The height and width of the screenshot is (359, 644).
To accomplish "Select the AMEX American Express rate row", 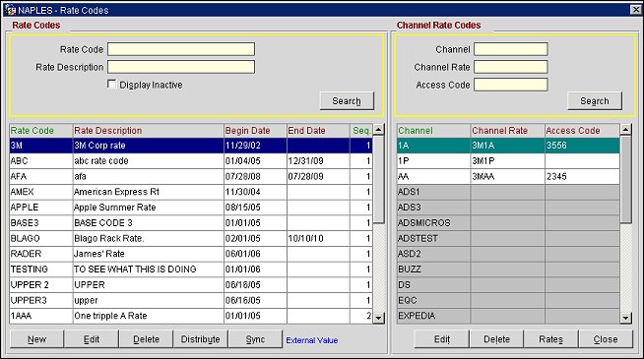I will [191, 192].
